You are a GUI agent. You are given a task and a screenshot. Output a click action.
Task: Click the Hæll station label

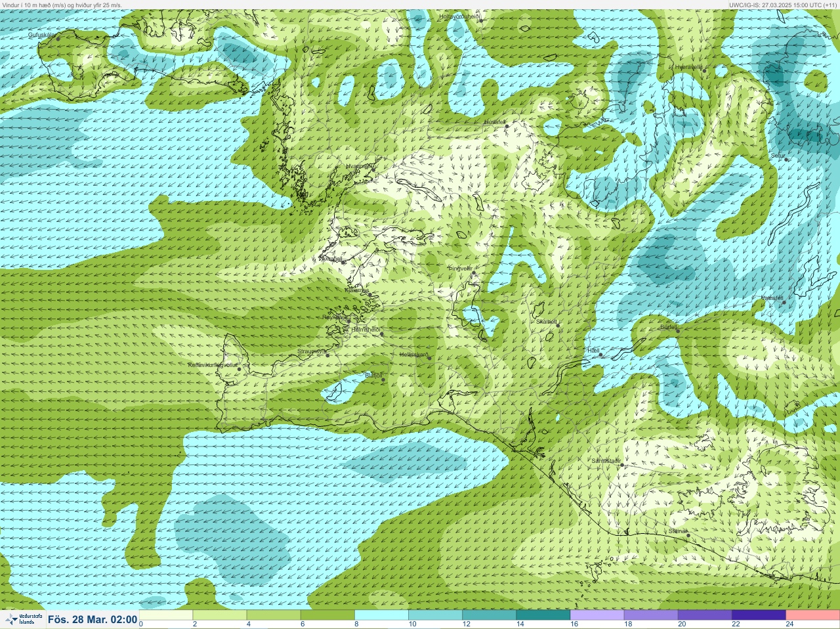pyautogui.click(x=593, y=351)
